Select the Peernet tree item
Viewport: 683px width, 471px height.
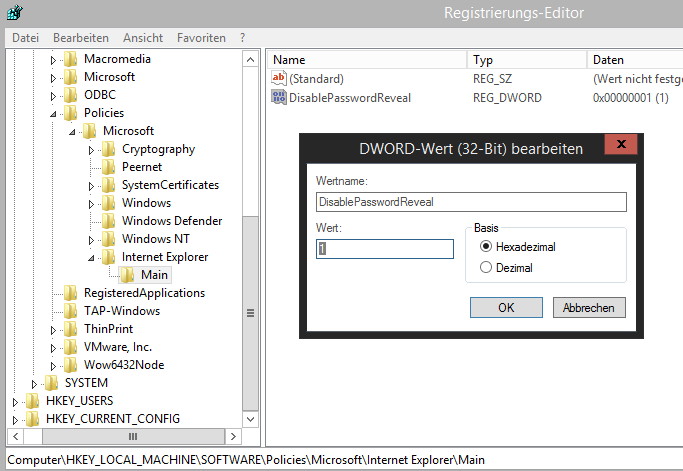click(x=142, y=167)
